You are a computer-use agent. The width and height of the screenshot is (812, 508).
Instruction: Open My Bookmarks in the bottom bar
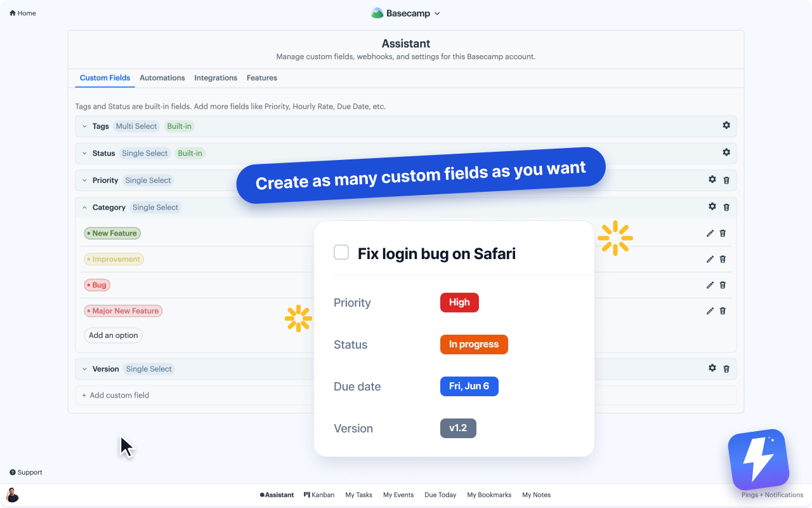(x=489, y=495)
